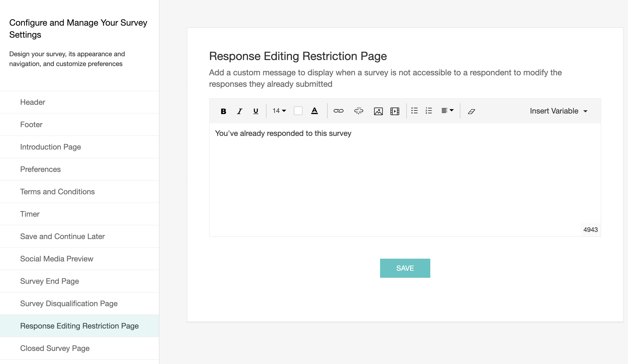Open the font size 14 dropdown
Screen dimensions: 628x364
coord(279,111)
